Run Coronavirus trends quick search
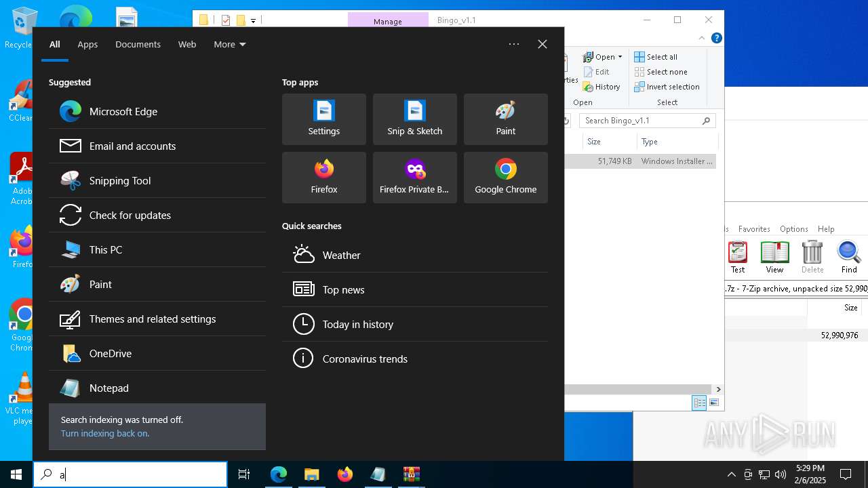Screen dimensions: 868x488 (415, 359)
